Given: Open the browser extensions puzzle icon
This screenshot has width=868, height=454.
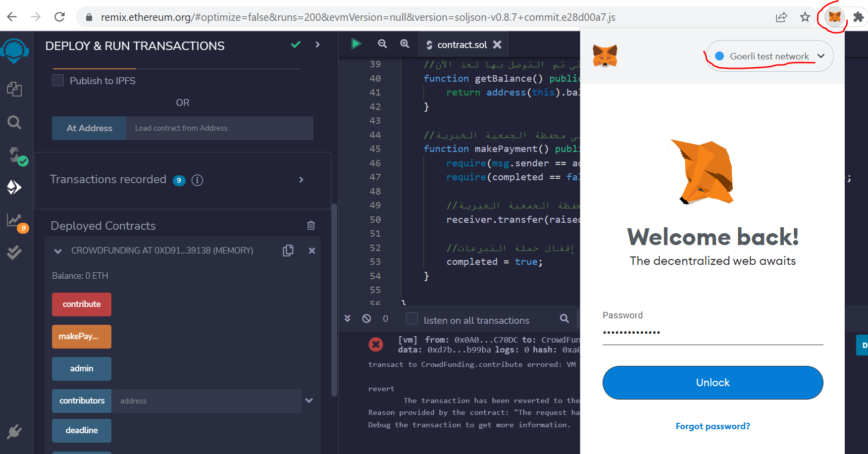Looking at the screenshot, I should point(859,17).
